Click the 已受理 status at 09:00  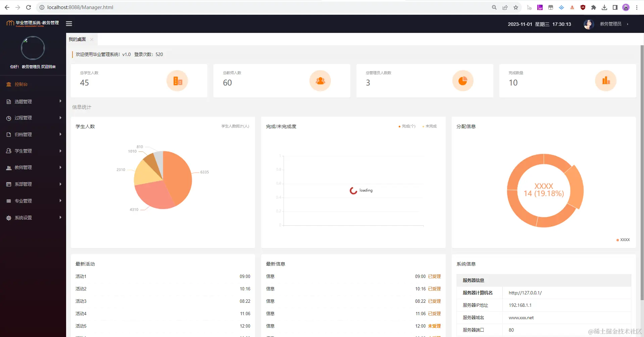coord(434,276)
